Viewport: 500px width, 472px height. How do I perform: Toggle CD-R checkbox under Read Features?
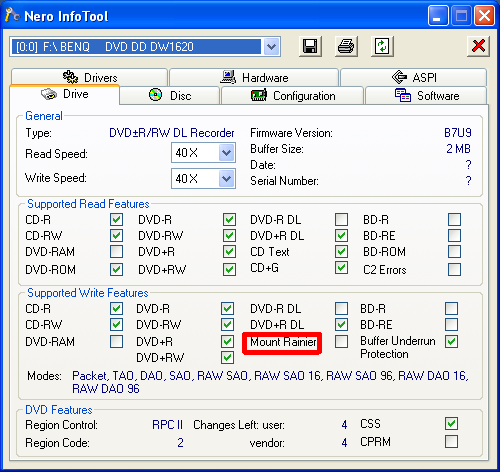[116, 220]
